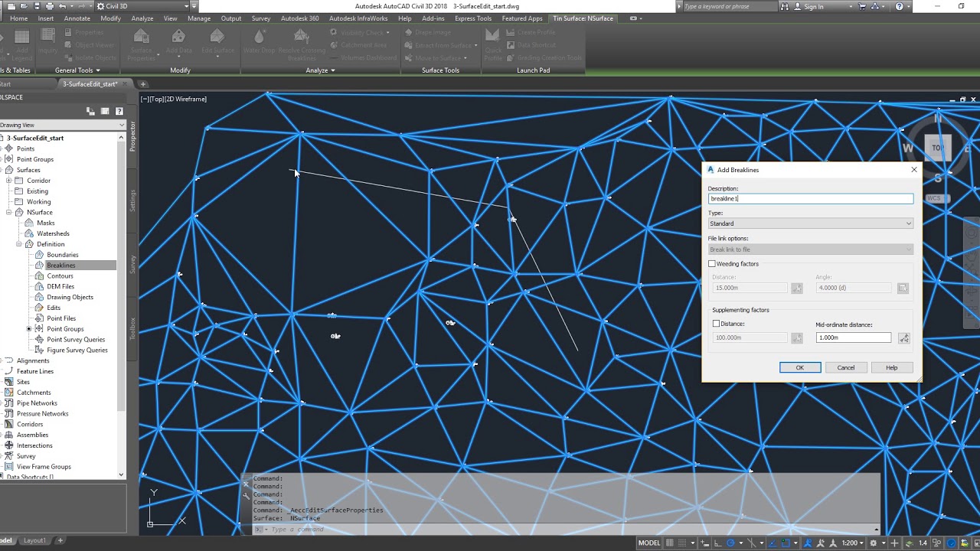This screenshot has width=980, height=551.
Task: Toggle annotation visibility icon in status bar
Action: (x=808, y=543)
